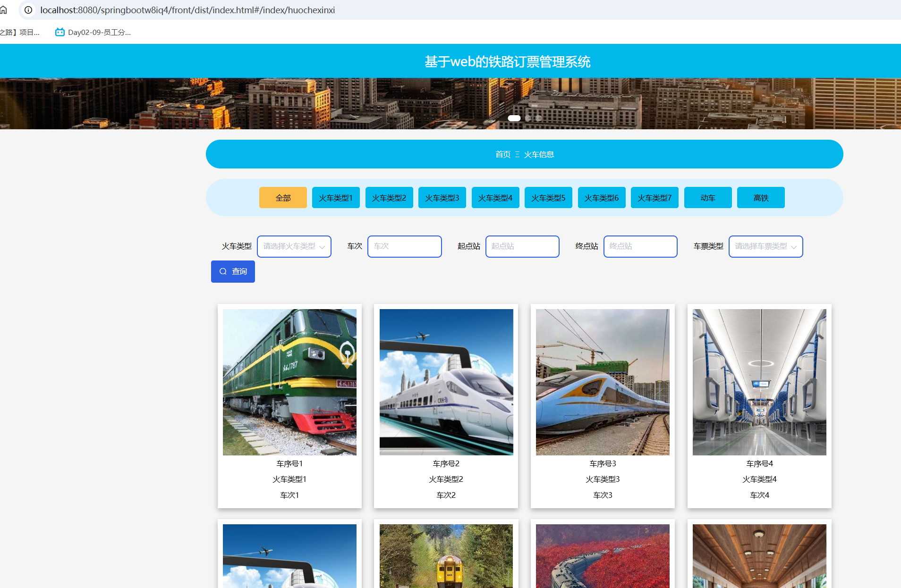Screen dimensions: 901x588
Task: Click the 车序号4 label
Action: point(759,463)
